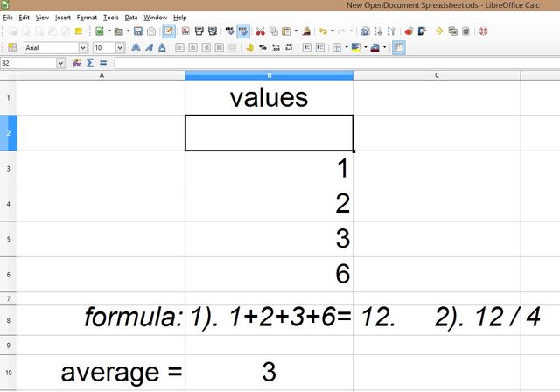Open the Tools menu
The height and width of the screenshot is (392, 560).
[x=111, y=17]
